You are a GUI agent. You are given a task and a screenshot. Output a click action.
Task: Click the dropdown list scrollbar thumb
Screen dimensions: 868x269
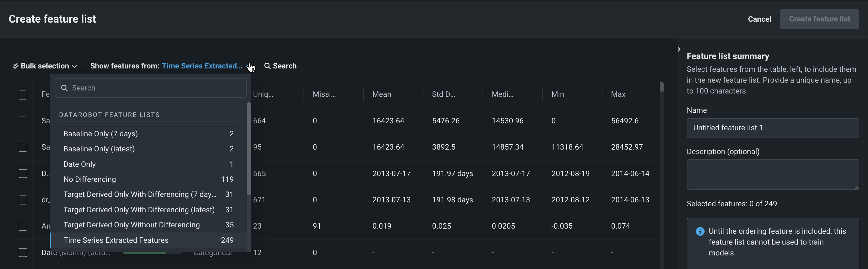pyautogui.click(x=249, y=148)
